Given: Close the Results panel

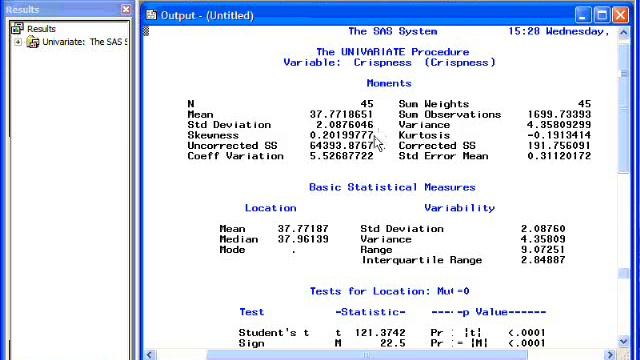Looking at the screenshot, I should pos(126,9).
